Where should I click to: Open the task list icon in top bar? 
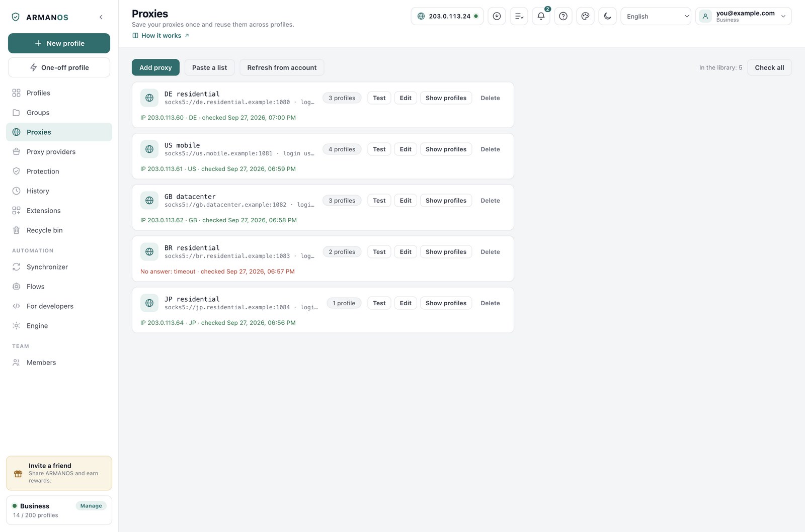pos(519,16)
